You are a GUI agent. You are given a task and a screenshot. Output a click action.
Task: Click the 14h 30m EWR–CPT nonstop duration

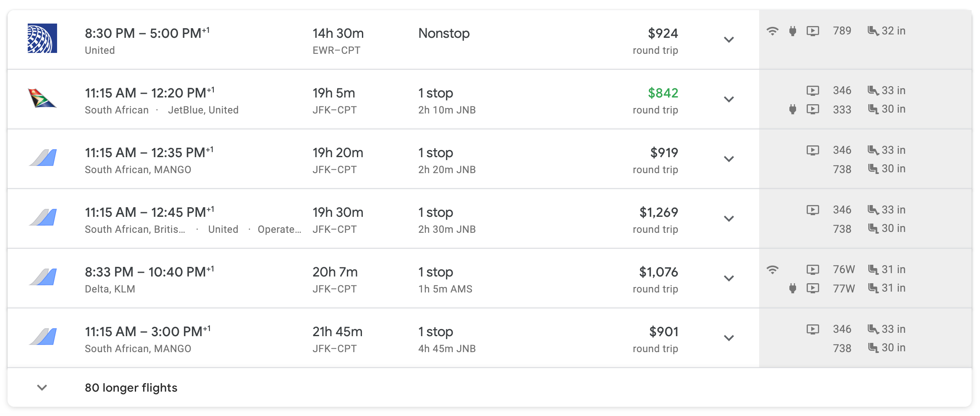pos(338,34)
